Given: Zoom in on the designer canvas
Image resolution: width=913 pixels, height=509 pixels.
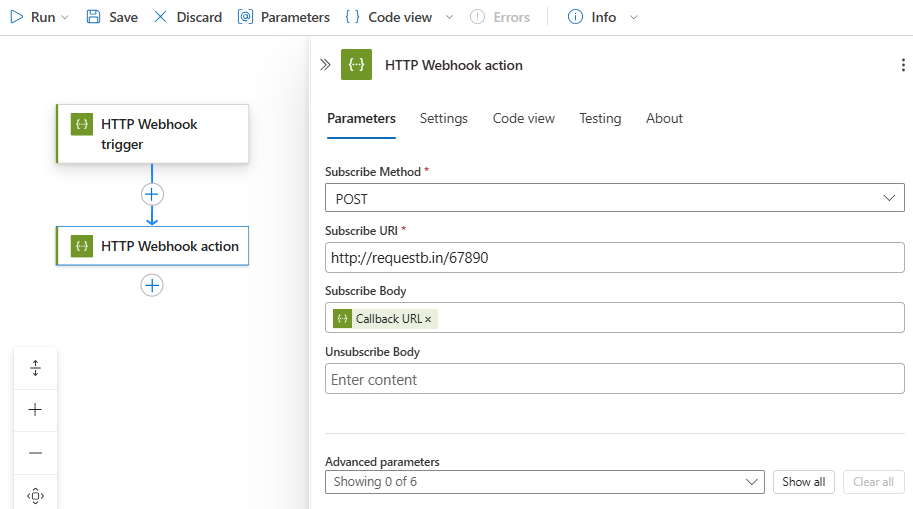Looking at the screenshot, I should 35,410.
